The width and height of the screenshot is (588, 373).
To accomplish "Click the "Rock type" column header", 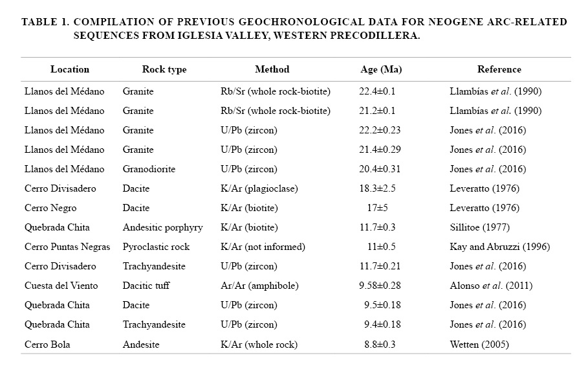I will [x=164, y=69].
